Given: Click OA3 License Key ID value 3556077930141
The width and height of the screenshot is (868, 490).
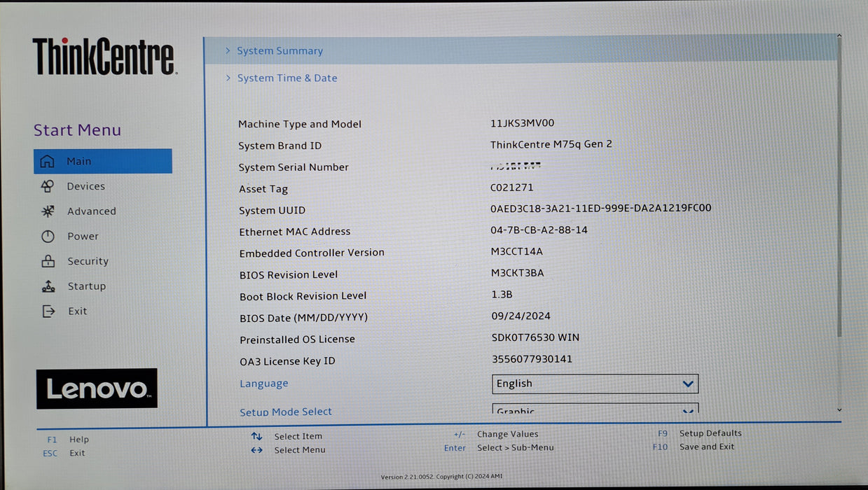Looking at the screenshot, I should pyautogui.click(x=532, y=359).
